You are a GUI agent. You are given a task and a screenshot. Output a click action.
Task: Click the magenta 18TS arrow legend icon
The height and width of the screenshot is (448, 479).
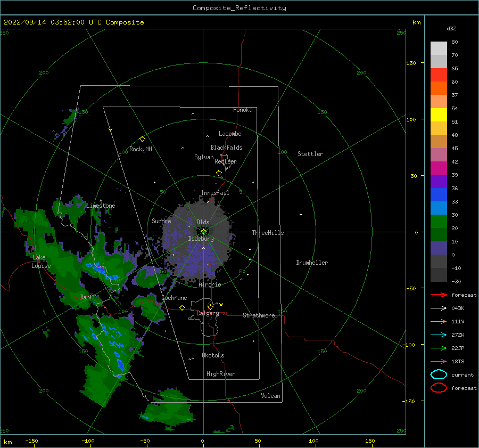439,362
